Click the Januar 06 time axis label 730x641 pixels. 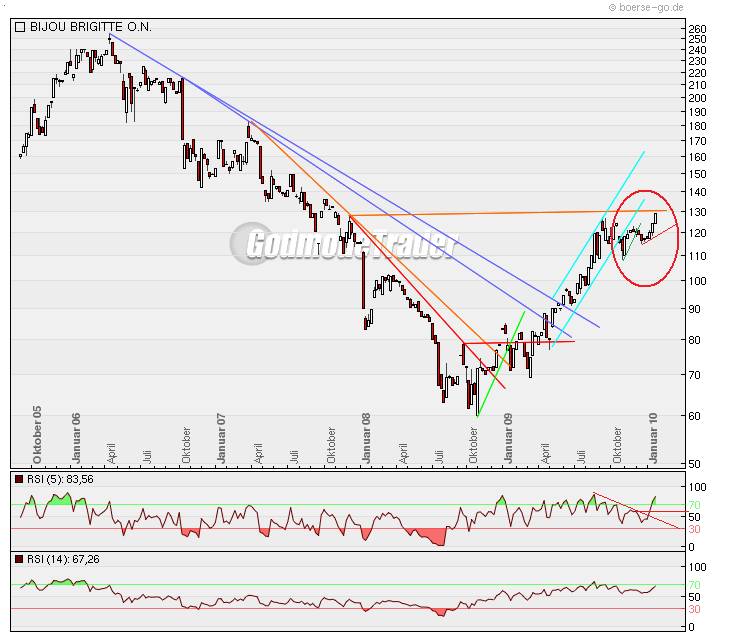coord(76,438)
